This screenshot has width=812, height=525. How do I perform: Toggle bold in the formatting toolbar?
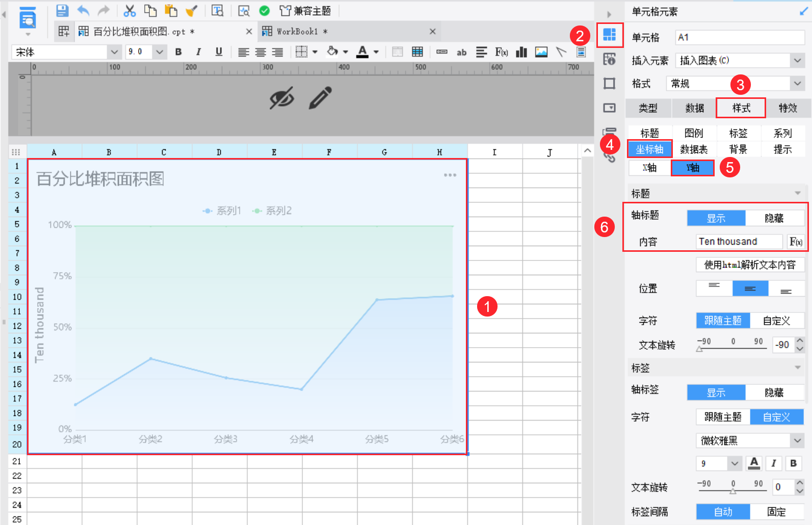[178, 52]
